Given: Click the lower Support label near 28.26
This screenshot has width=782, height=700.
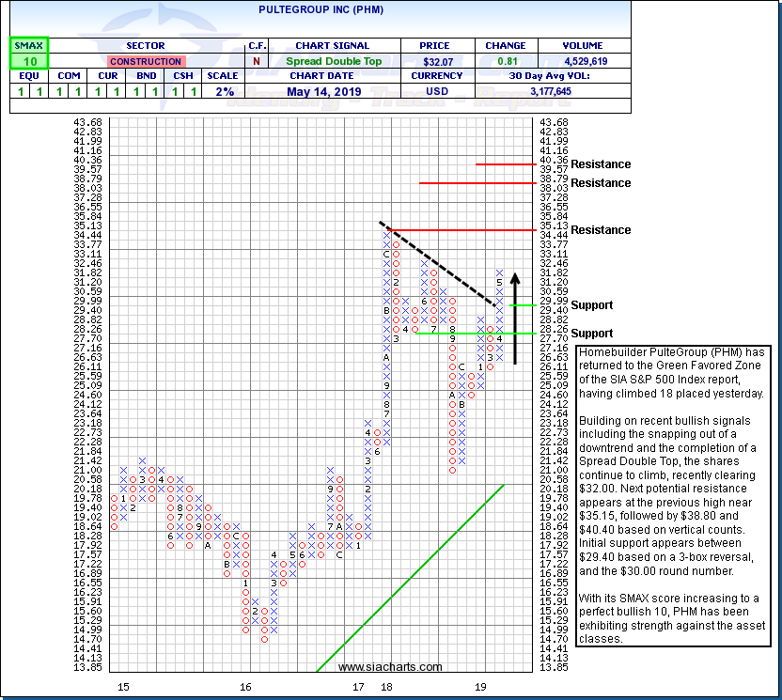Looking at the screenshot, I should click(590, 334).
